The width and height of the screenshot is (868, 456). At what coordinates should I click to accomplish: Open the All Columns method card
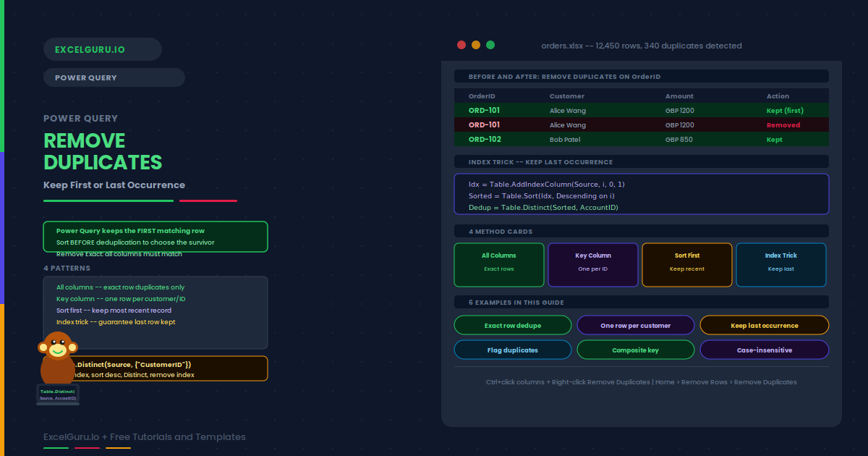point(499,265)
